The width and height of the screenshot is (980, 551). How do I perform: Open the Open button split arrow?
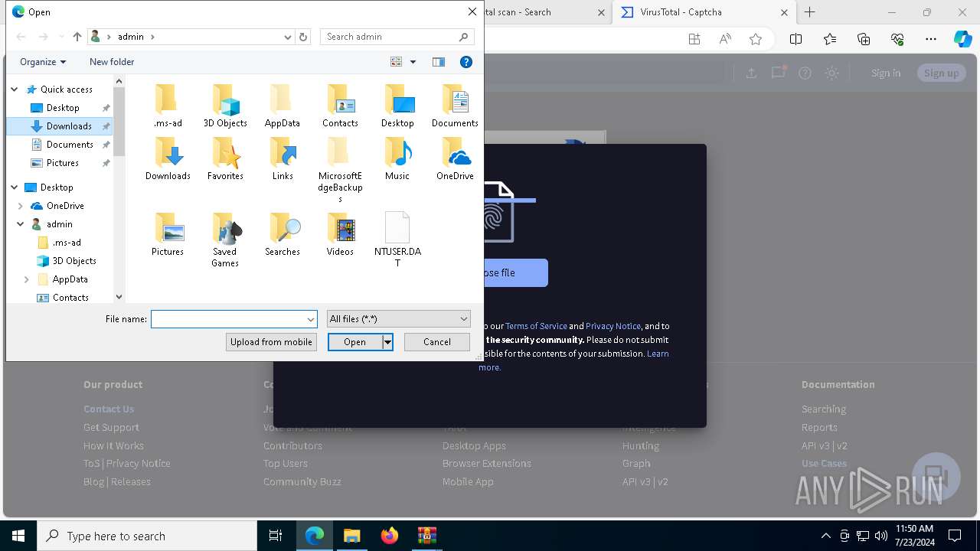388,342
